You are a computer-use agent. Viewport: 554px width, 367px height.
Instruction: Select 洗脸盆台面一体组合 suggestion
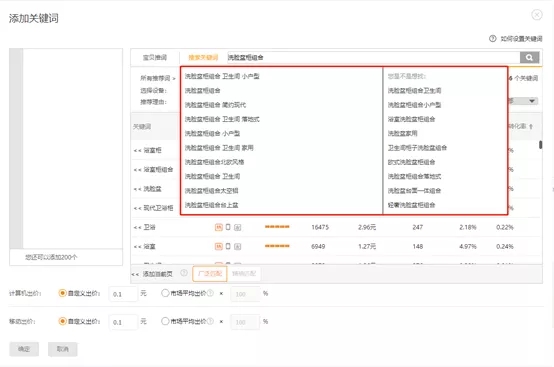[414, 191]
